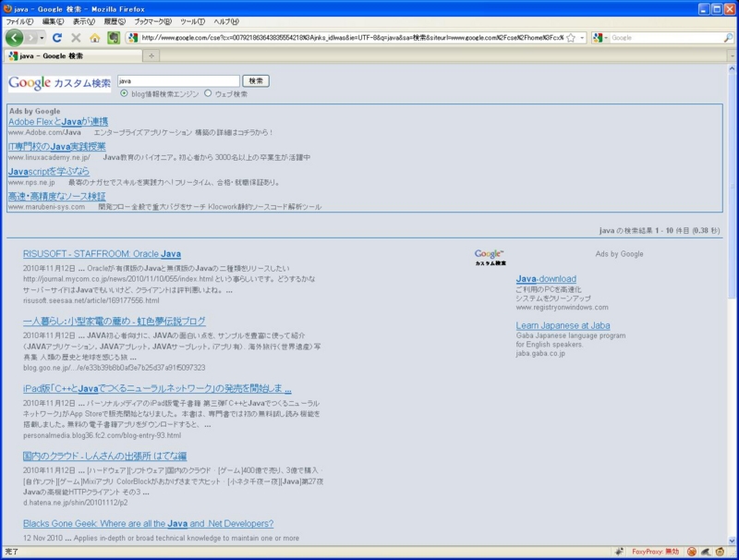
Task: Reload the page with the blue Reload icon
Action: pyautogui.click(x=57, y=38)
